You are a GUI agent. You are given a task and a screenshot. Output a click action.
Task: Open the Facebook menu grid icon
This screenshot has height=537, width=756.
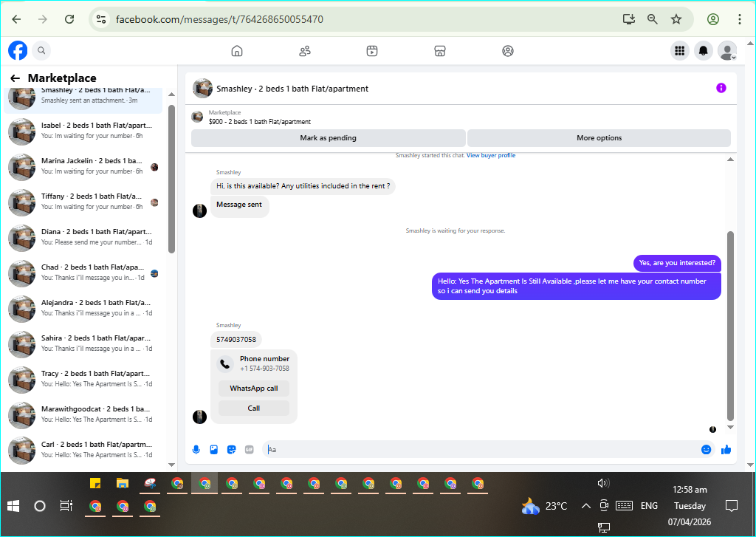(680, 51)
